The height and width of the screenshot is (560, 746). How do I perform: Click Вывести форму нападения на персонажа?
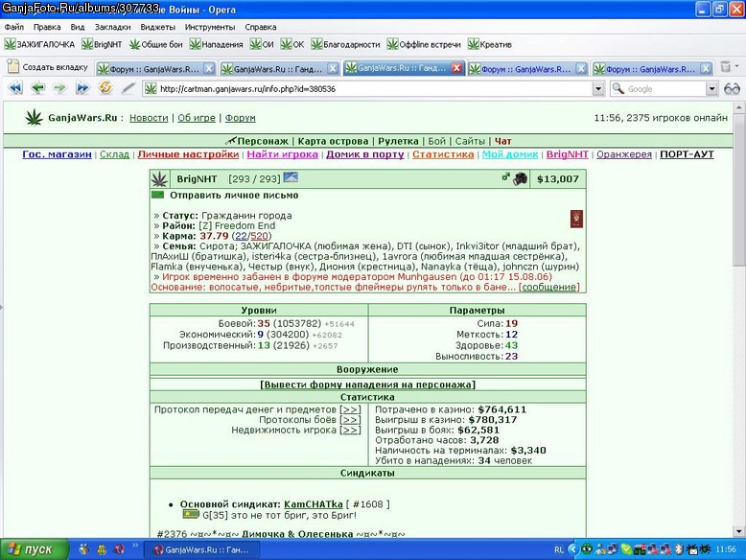368,385
